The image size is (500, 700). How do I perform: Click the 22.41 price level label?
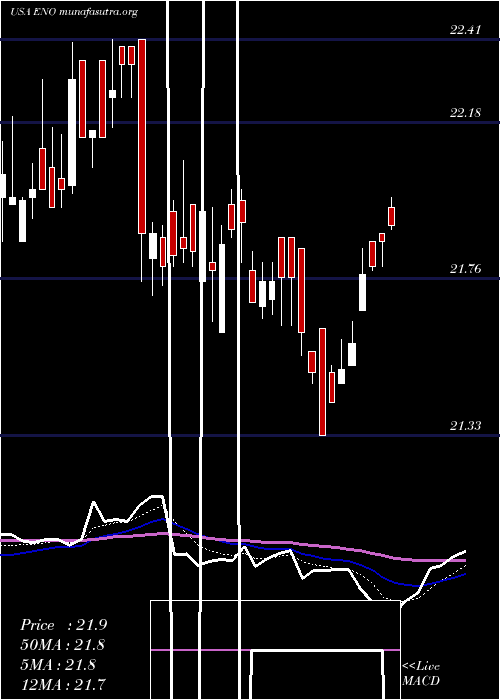(x=465, y=30)
